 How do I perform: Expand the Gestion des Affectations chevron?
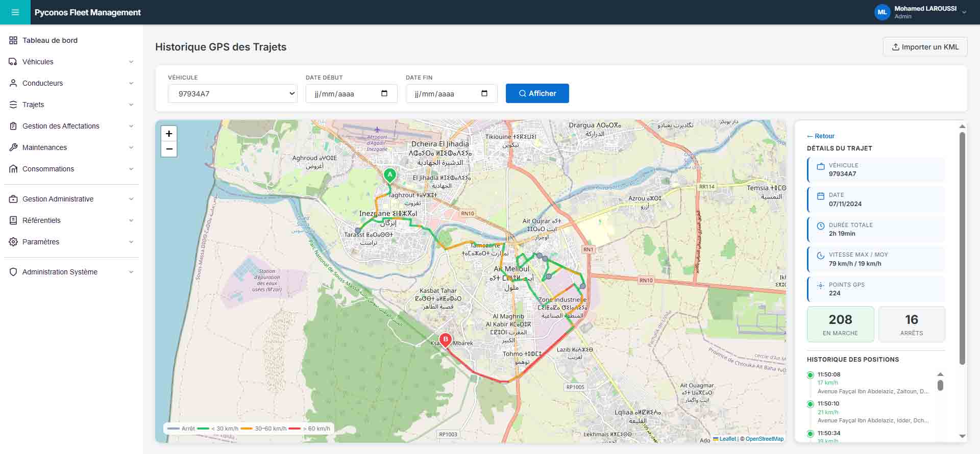coord(131,126)
